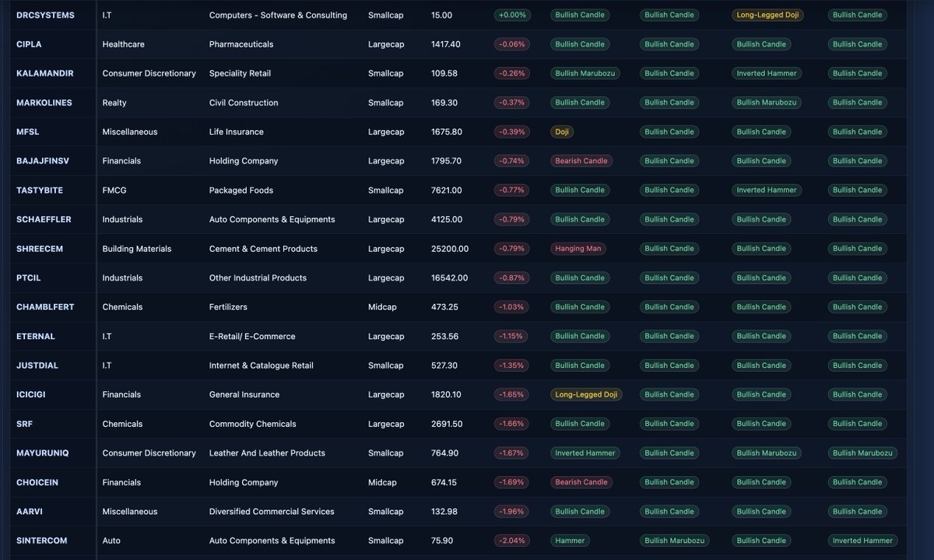The image size is (934, 560).
Task: Click the -1.15% change badge
Action: pyautogui.click(x=511, y=336)
